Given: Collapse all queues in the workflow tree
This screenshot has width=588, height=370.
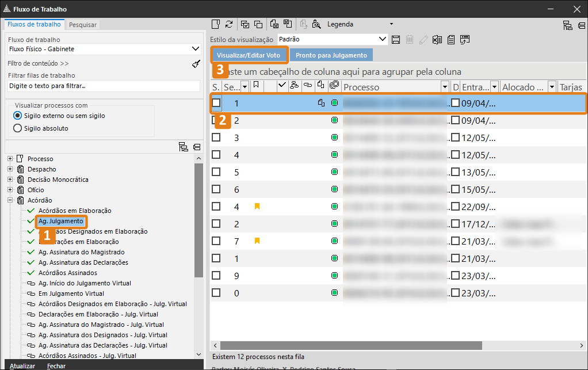Looking at the screenshot, I should 197,147.
